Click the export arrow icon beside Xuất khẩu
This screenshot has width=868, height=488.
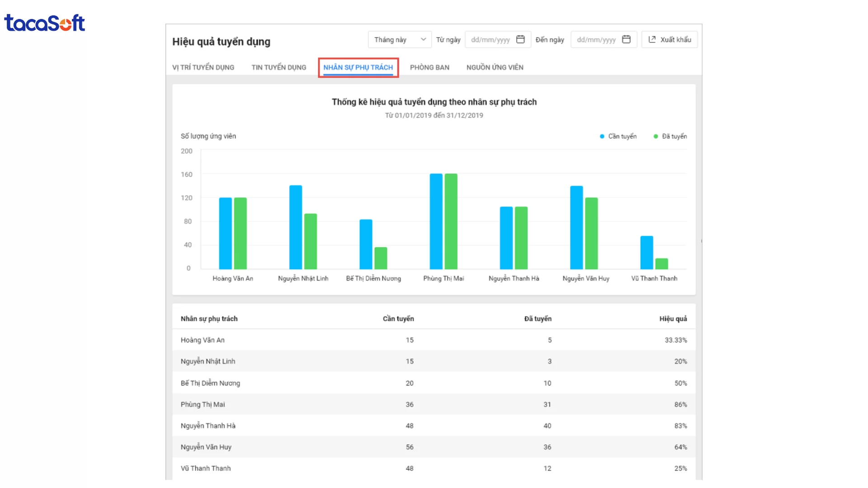652,39
